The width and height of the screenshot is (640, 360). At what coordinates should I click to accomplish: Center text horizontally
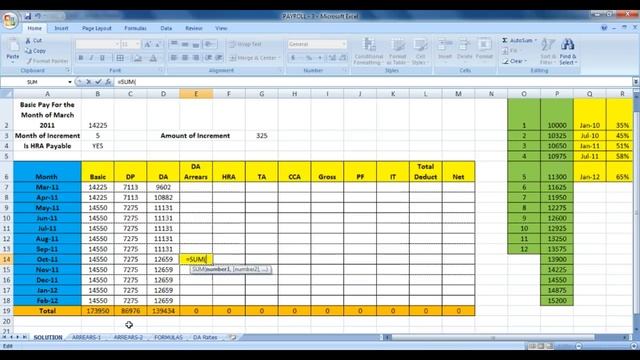(185, 58)
